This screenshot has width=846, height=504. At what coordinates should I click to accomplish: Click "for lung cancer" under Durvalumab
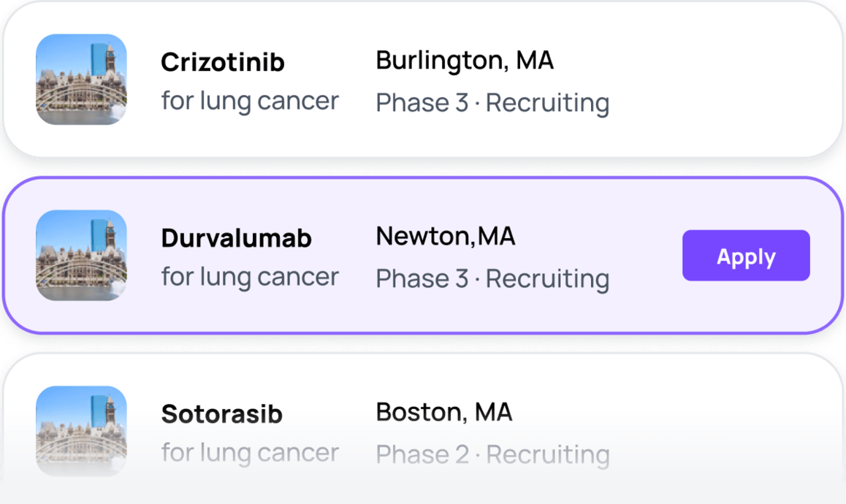250,277
